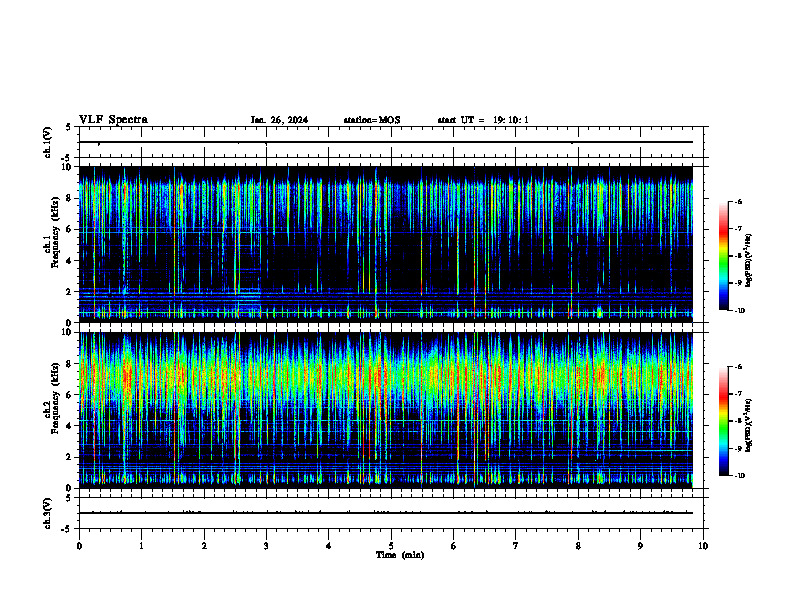Click time-axis tick label "3"
This screenshot has height=612, width=792.
coord(266,546)
